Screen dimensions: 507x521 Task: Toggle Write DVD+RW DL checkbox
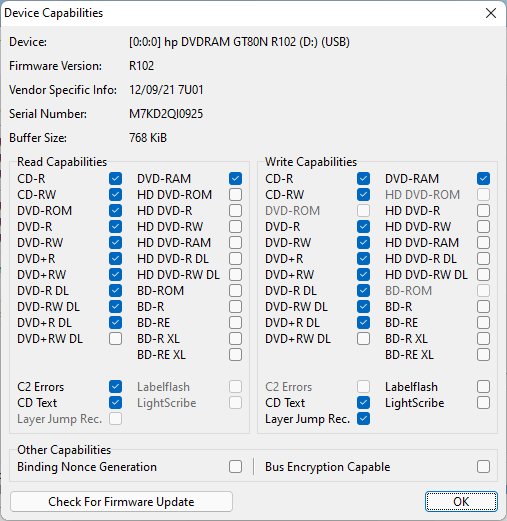click(x=363, y=338)
